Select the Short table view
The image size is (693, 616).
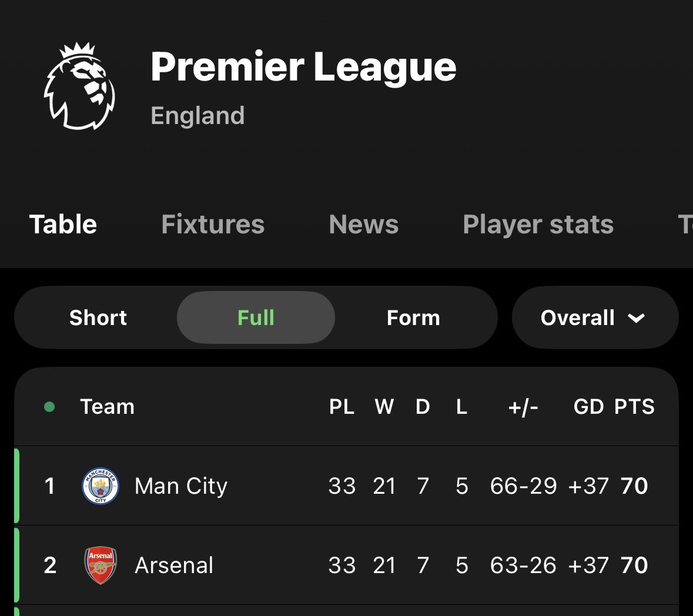coord(98,318)
